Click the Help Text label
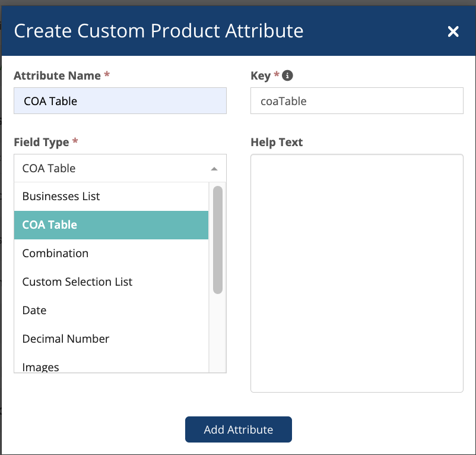The height and width of the screenshot is (455, 476). click(277, 142)
